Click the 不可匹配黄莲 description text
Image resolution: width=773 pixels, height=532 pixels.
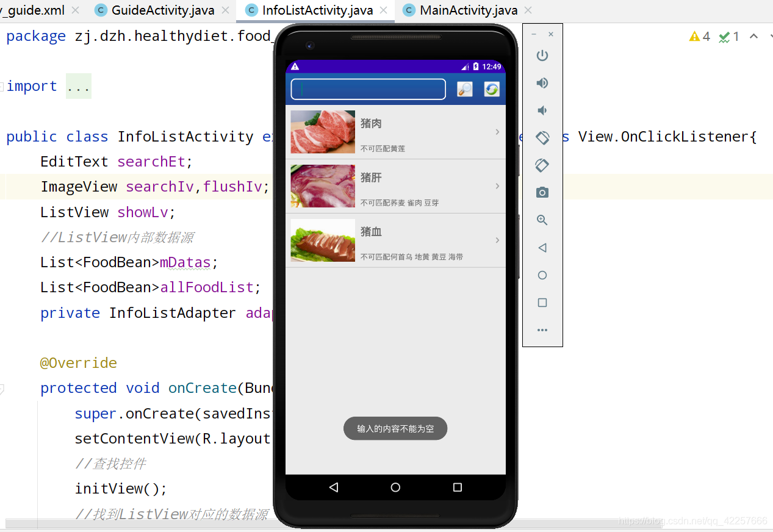click(x=383, y=149)
